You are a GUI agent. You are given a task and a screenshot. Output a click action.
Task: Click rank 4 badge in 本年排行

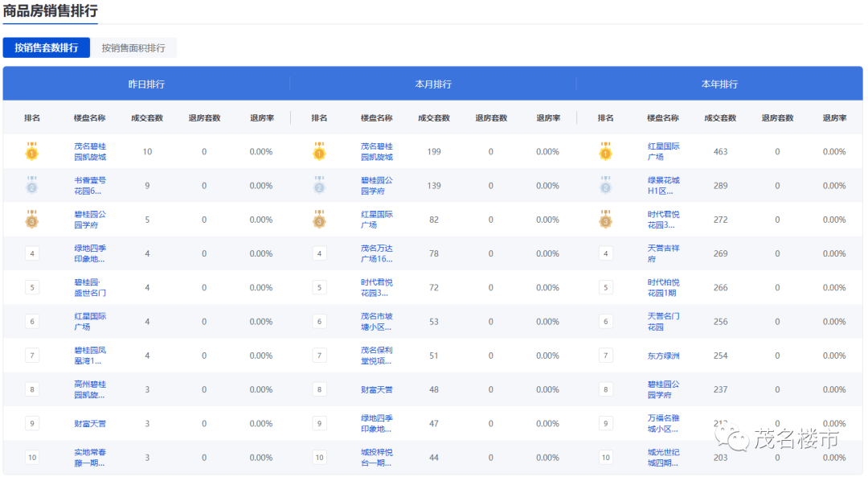pos(606,253)
